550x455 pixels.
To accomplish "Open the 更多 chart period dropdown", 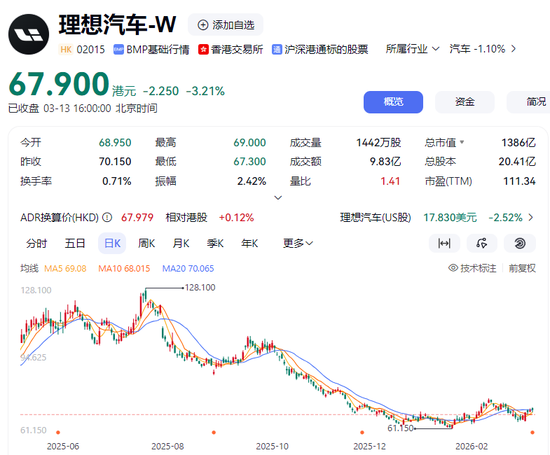I will pos(298,243).
